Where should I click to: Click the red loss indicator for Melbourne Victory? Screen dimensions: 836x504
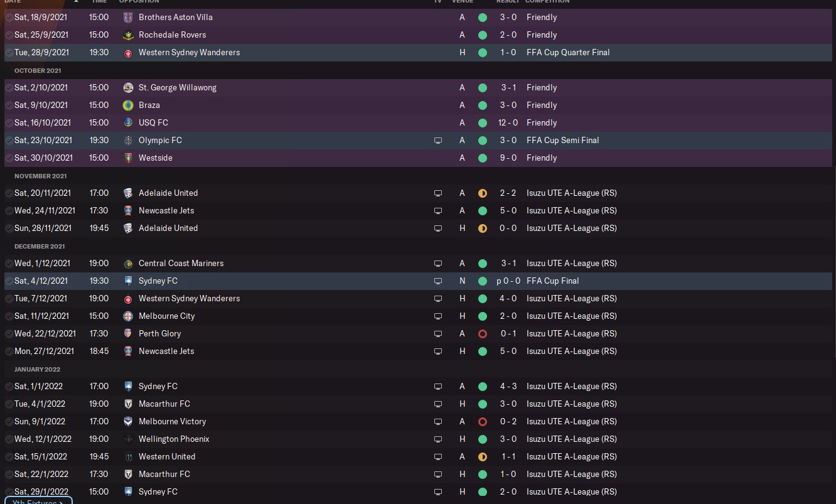(x=482, y=422)
